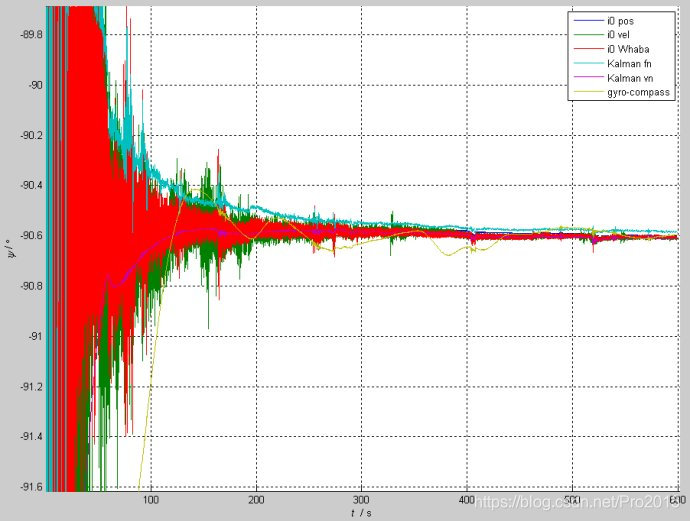Viewport: 690px width, 521px height.
Task: Click the cyan line sample beside Kalman fn
Action: [588, 63]
